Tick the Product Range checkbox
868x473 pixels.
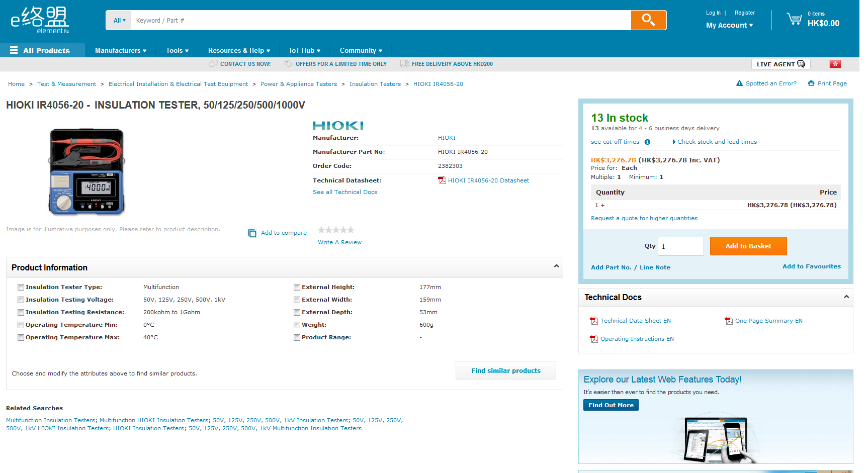tap(297, 338)
